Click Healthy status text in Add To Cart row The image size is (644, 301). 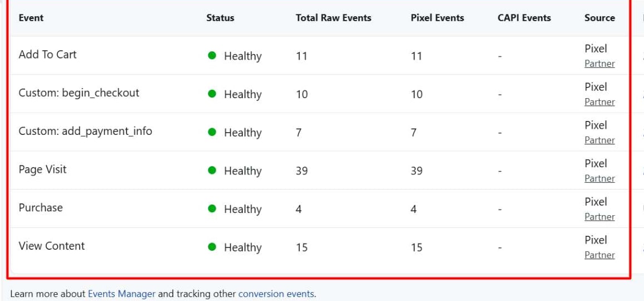(243, 56)
